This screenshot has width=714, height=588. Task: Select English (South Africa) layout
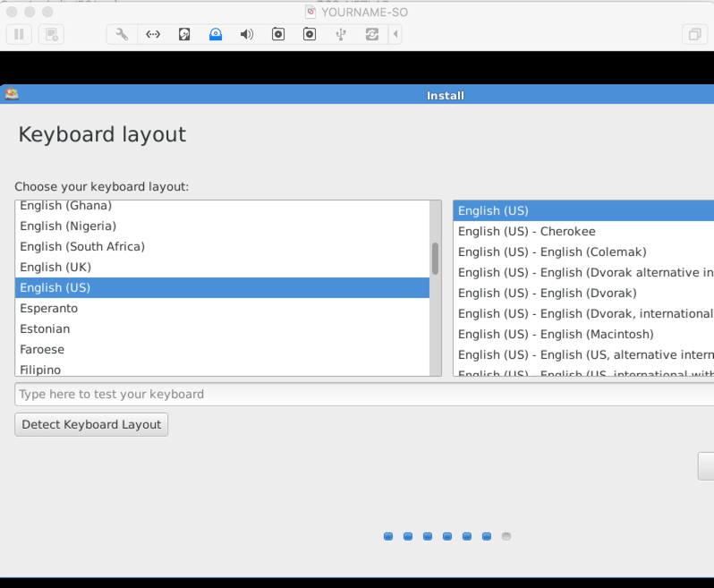[x=222, y=246]
